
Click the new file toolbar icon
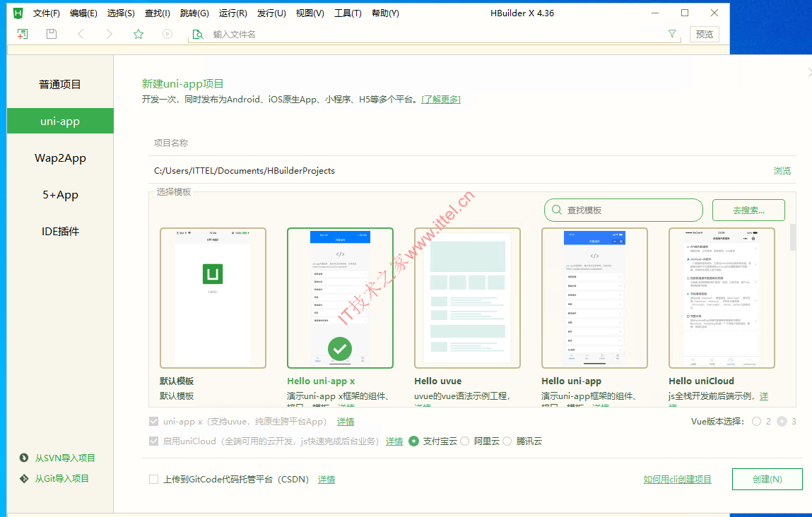point(23,34)
